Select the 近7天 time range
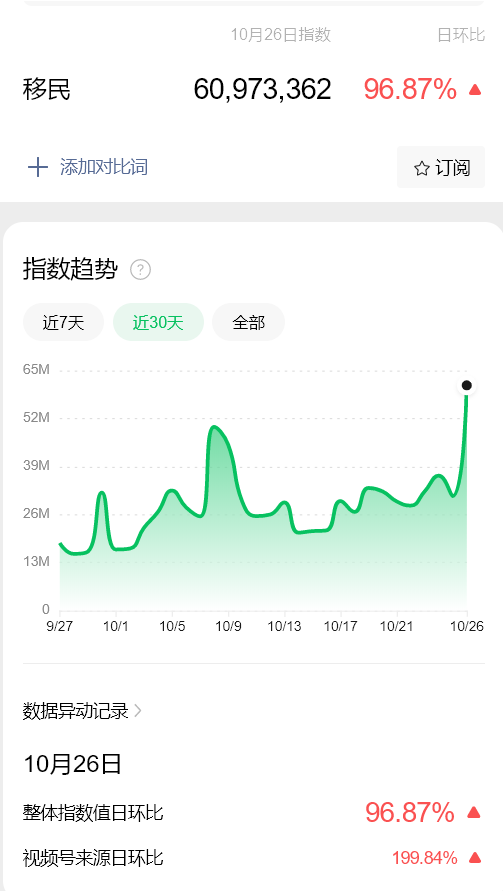The image size is (503, 891). pos(63,322)
